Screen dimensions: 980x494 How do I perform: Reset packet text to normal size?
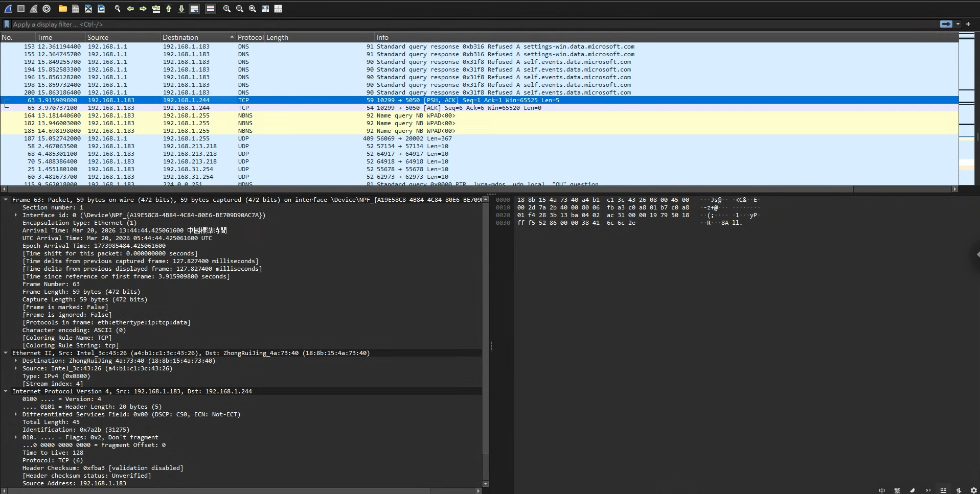[253, 9]
